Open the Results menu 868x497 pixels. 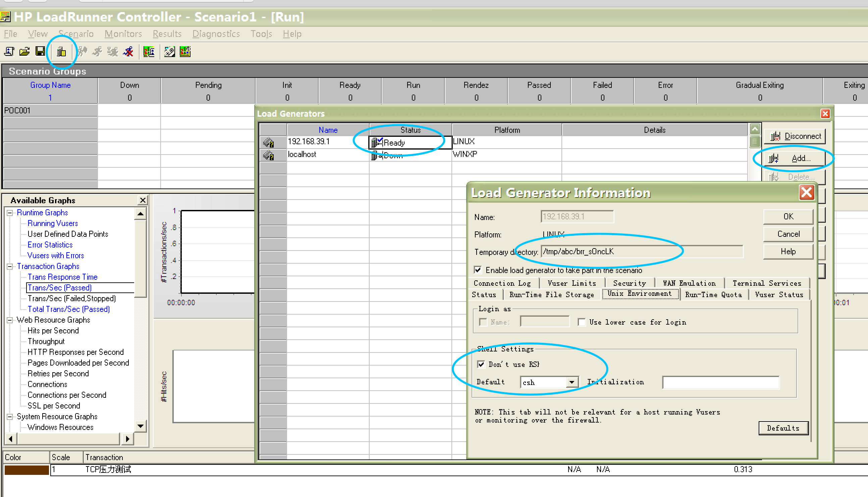click(x=167, y=34)
